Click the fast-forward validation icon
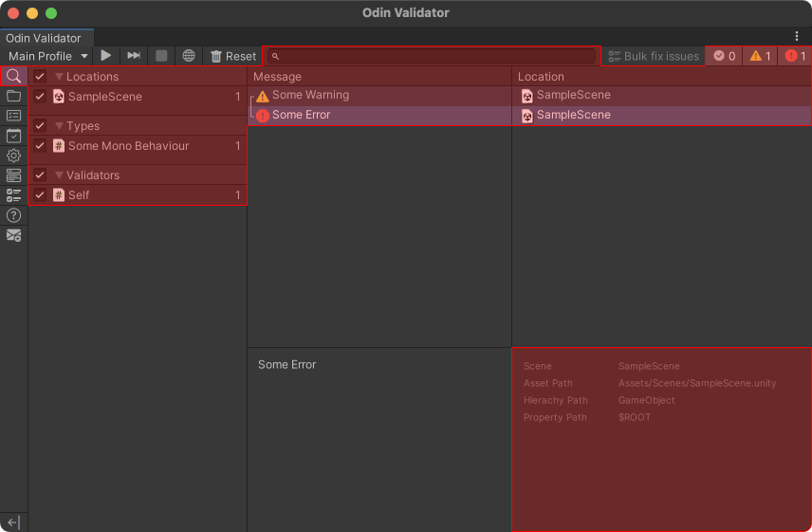Screen dimensions: 812x532 pyautogui.click(x=134, y=56)
